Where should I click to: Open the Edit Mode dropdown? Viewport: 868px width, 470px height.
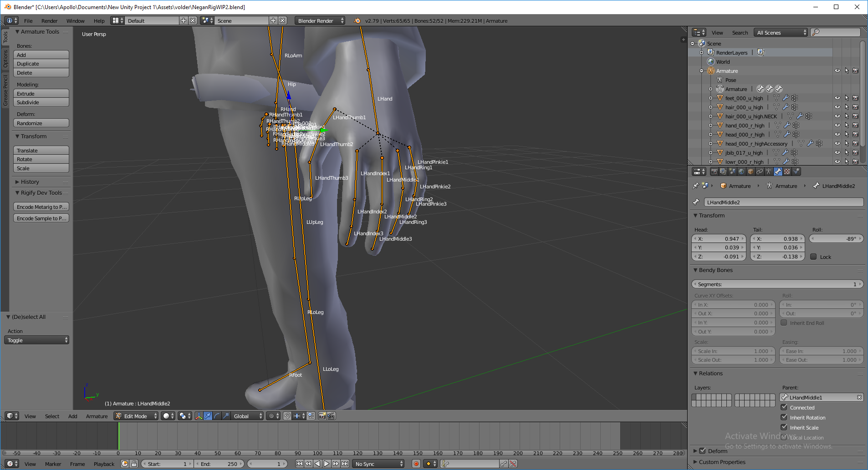[x=136, y=416]
